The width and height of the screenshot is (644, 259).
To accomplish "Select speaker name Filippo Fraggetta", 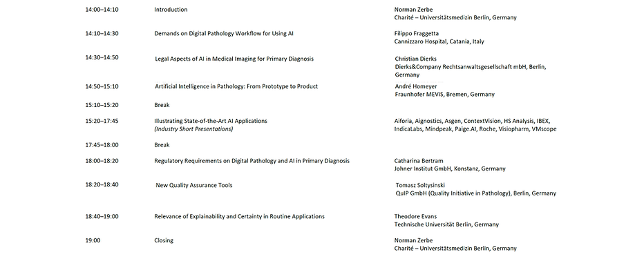I will 417,33.
